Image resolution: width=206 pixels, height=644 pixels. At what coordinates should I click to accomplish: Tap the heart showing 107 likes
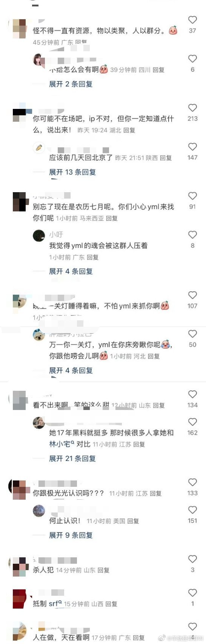(x=192, y=295)
